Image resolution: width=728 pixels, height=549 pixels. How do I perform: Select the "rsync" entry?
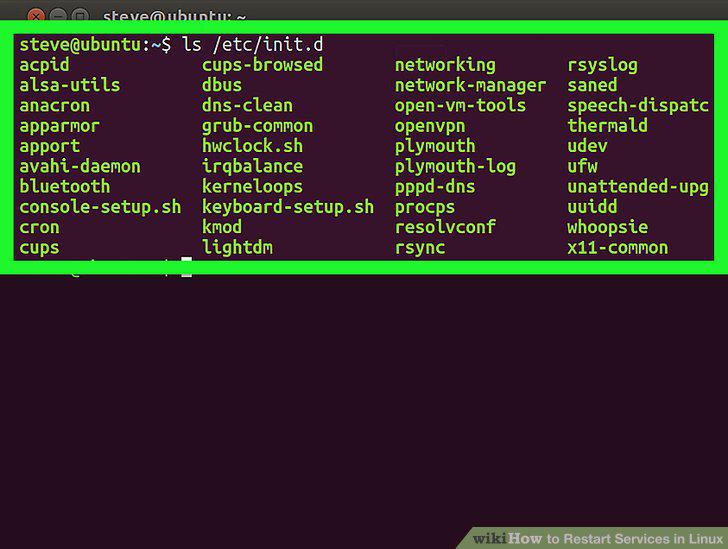(x=420, y=248)
